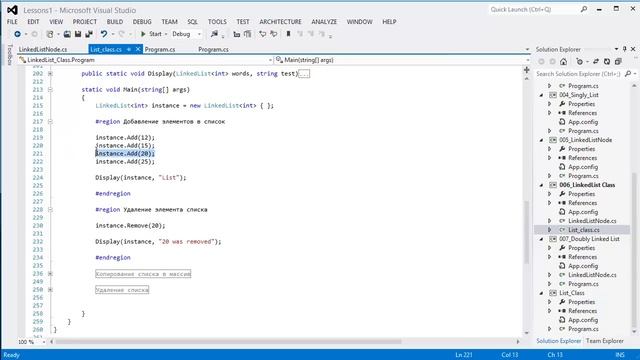Click the editor horizontal scrollbar thumb
The height and width of the screenshot is (360, 640).
click(x=228, y=342)
